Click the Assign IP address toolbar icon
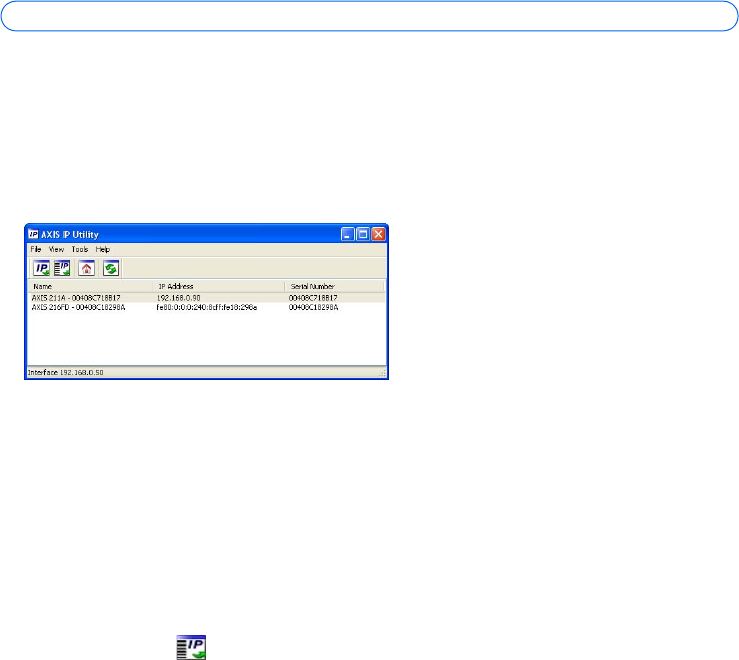 pyautogui.click(x=41, y=268)
